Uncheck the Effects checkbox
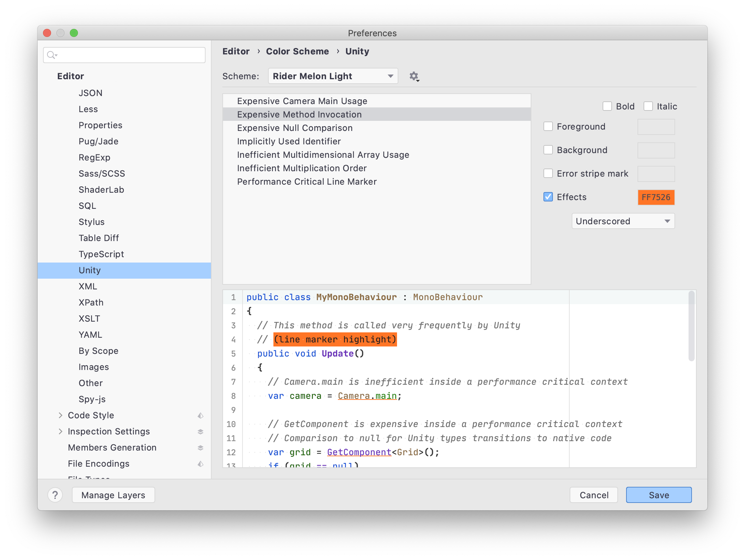The height and width of the screenshot is (560, 745). click(x=548, y=197)
